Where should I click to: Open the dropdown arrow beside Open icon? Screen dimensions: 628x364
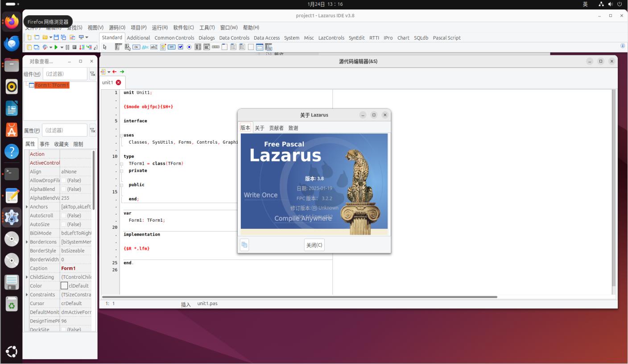tap(50, 37)
